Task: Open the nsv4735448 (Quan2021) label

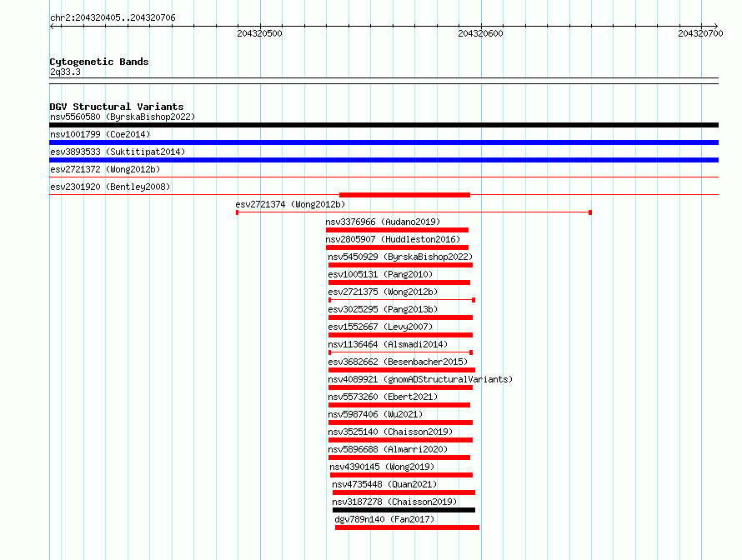Action: (384, 484)
